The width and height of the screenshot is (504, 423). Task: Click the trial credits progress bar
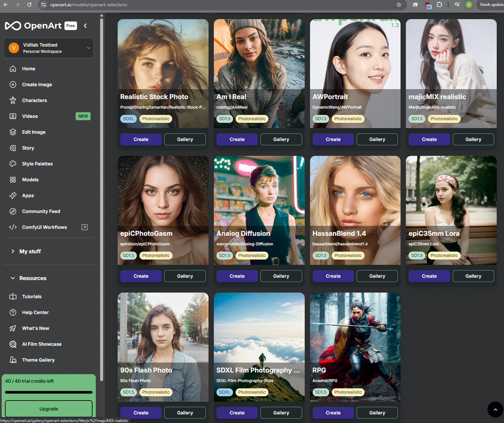pyautogui.click(x=49, y=392)
